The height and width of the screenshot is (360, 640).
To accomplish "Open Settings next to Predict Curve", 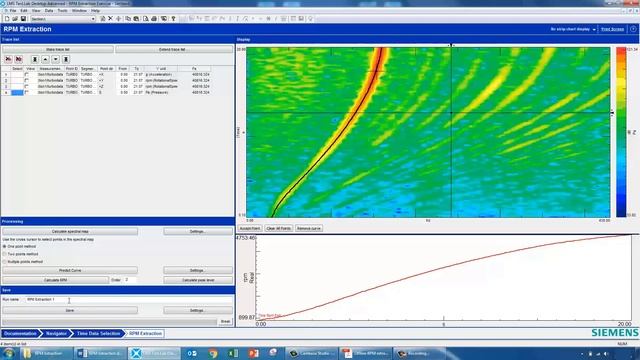I will point(198,270).
